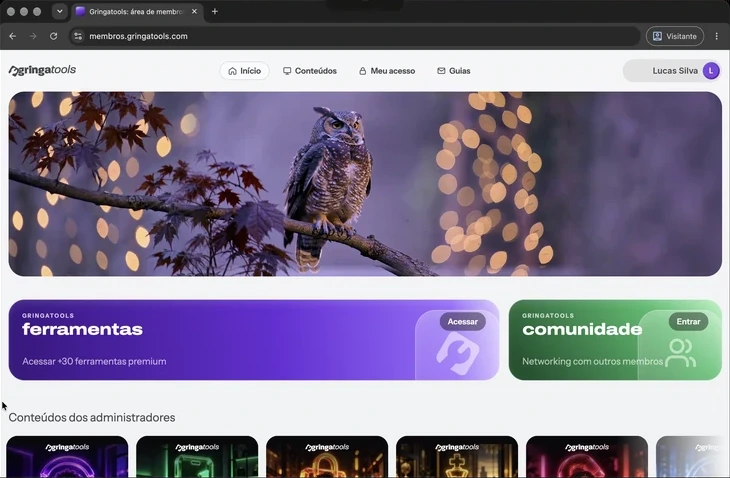Go to the Início tab
This screenshot has width=730, height=478.
pyautogui.click(x=244, y=71)
